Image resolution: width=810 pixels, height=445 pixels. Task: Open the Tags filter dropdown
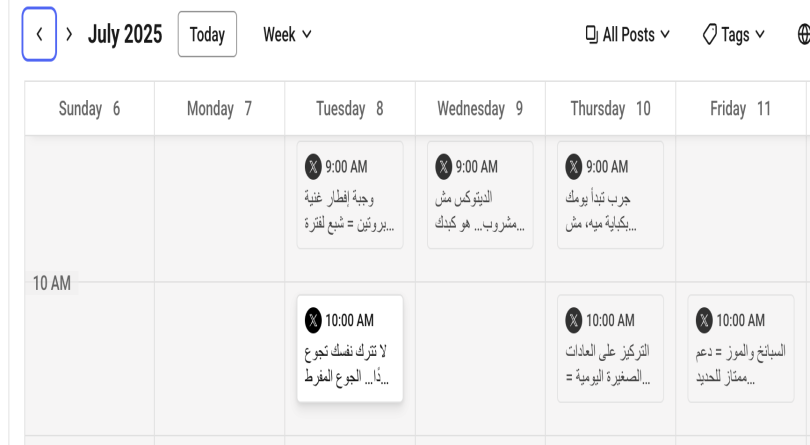(734, 35)
